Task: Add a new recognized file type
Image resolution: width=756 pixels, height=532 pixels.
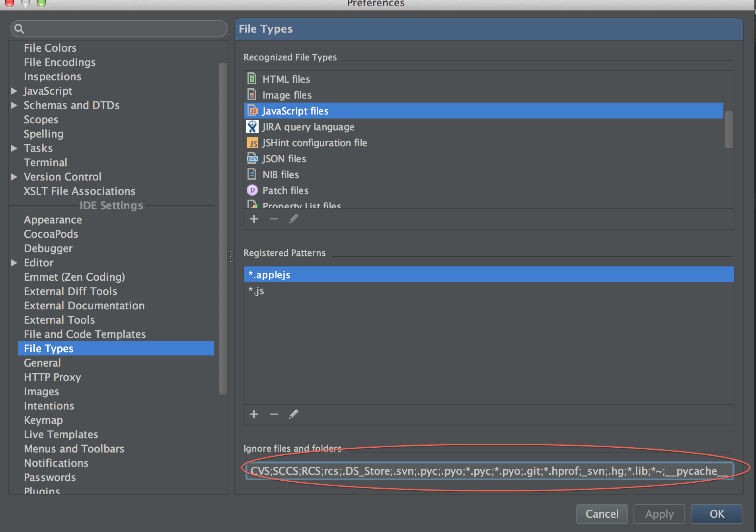Action: click(254, 219)
